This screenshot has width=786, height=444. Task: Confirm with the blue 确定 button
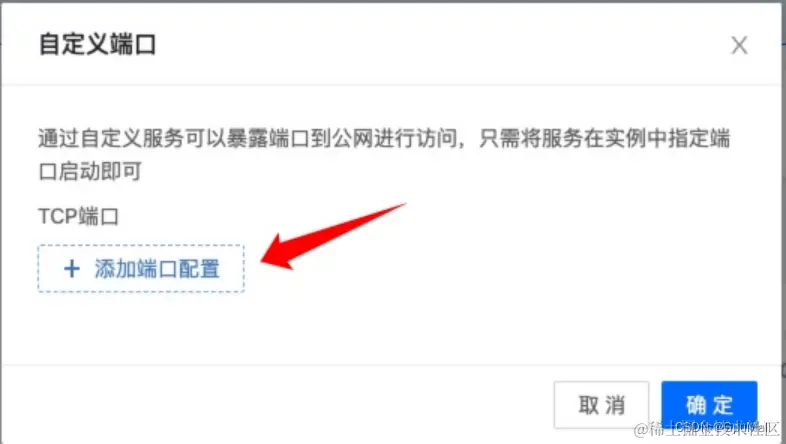(709, 404)
